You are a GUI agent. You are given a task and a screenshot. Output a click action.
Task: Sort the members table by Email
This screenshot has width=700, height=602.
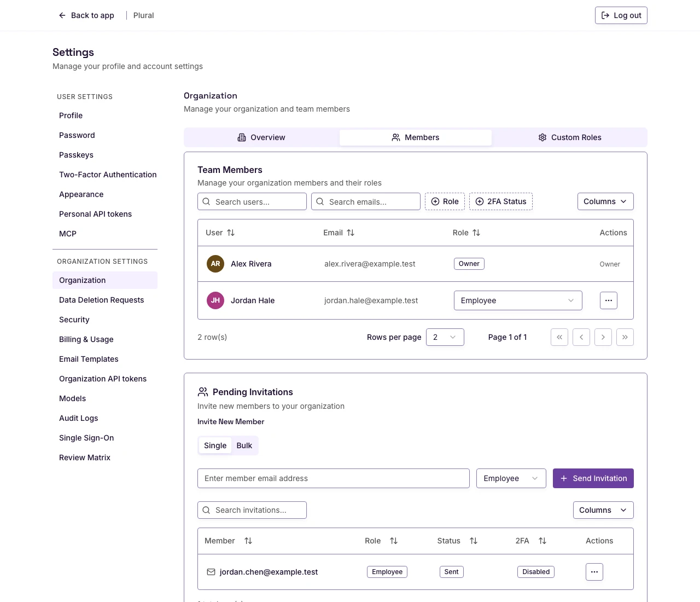coord(351,233)
